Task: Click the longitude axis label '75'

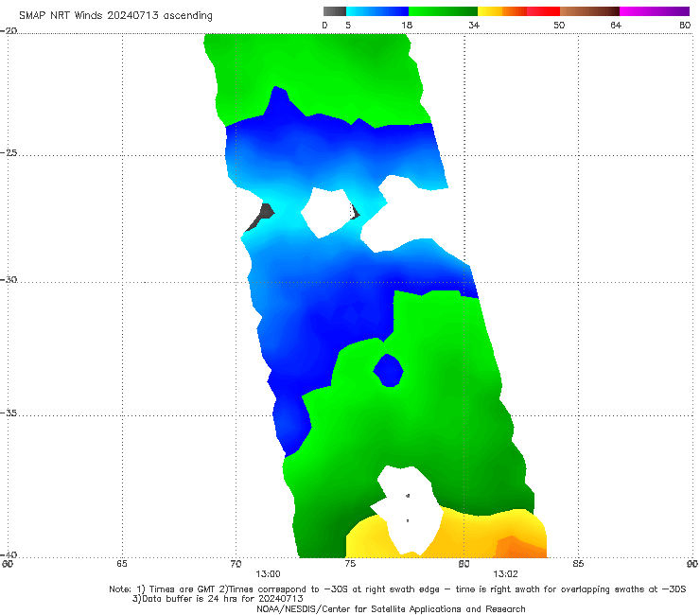Action: [x=350, y=564]
